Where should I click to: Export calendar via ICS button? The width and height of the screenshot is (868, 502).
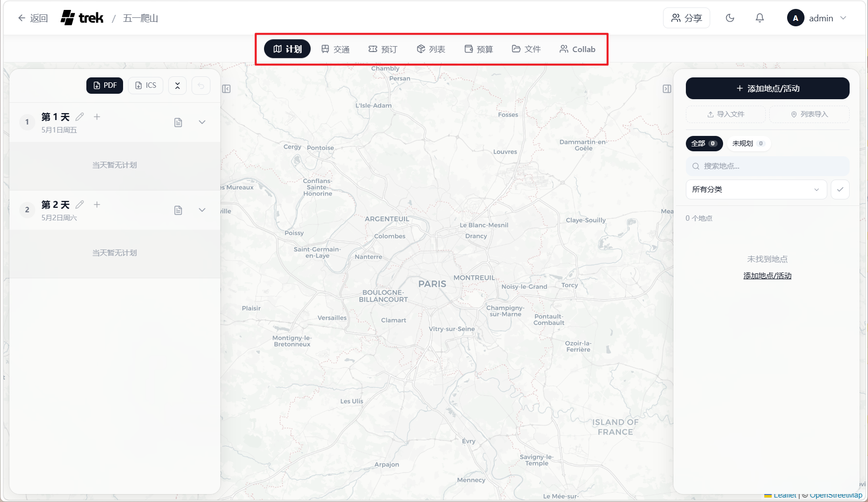[x=146, y=85]
